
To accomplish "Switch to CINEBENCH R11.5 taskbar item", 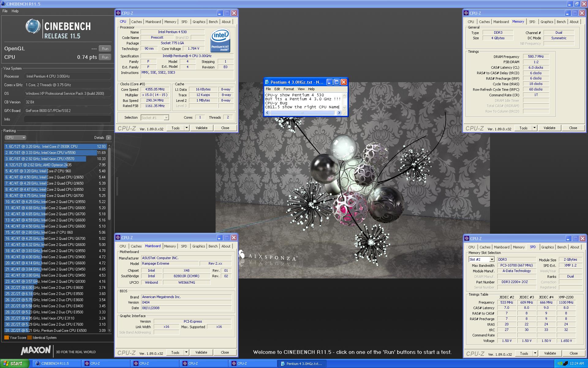I will 57,363.
